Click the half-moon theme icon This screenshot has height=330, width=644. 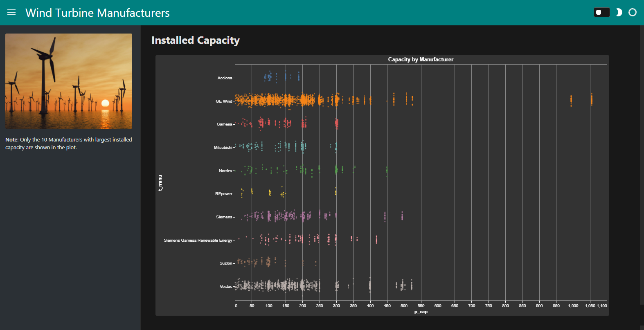[x=619, y=12]
